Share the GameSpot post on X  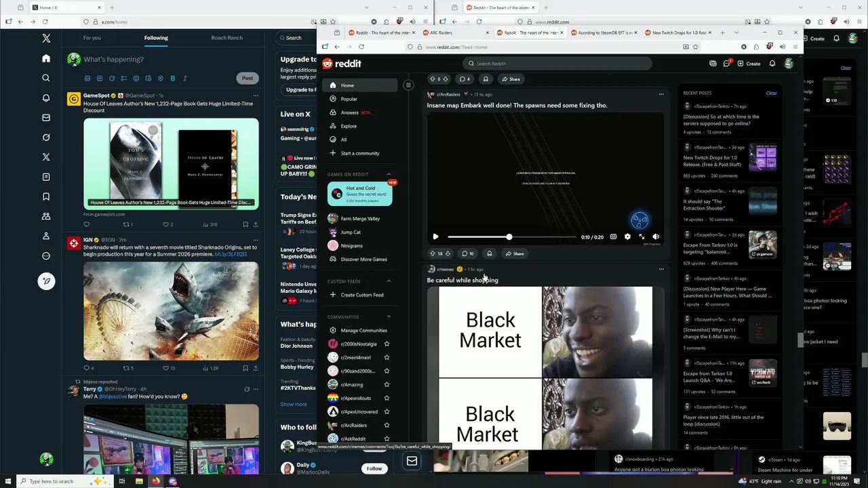tap(256, 224)
